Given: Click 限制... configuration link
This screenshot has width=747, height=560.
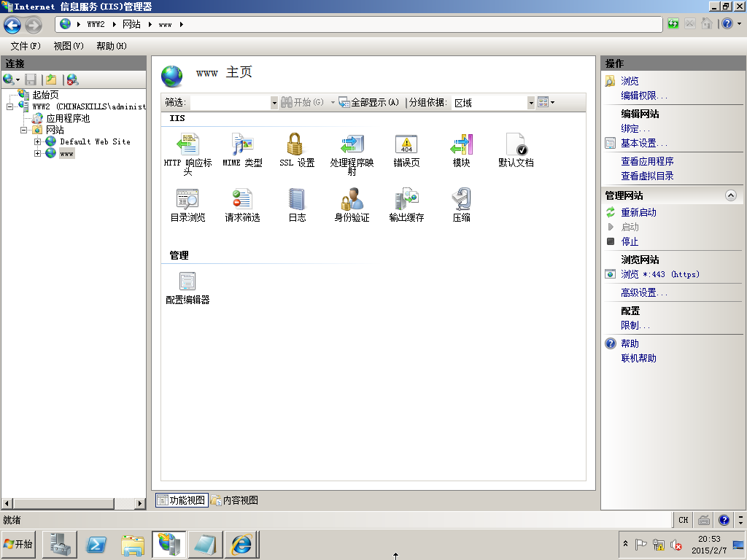Looking at the screenshot, I should click(635, 325).
